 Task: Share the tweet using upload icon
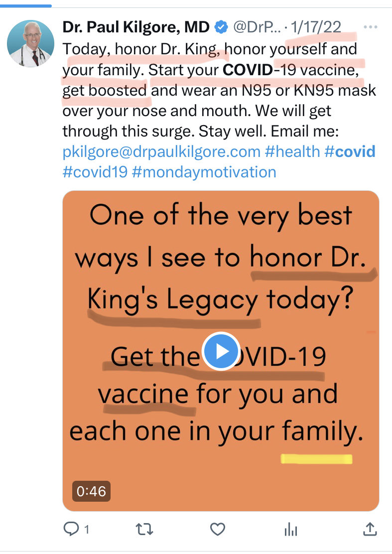tap(370, 529)
